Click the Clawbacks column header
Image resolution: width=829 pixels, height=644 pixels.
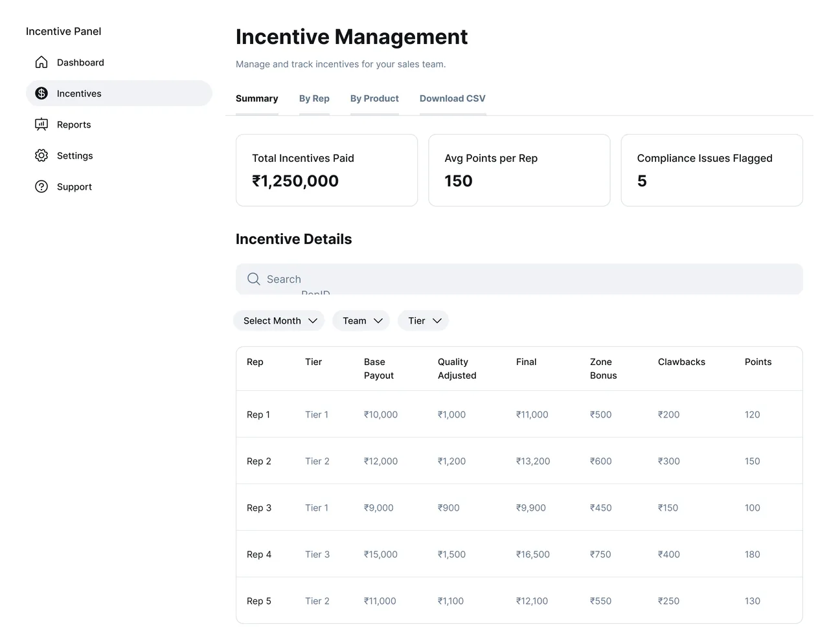point(681,362)
